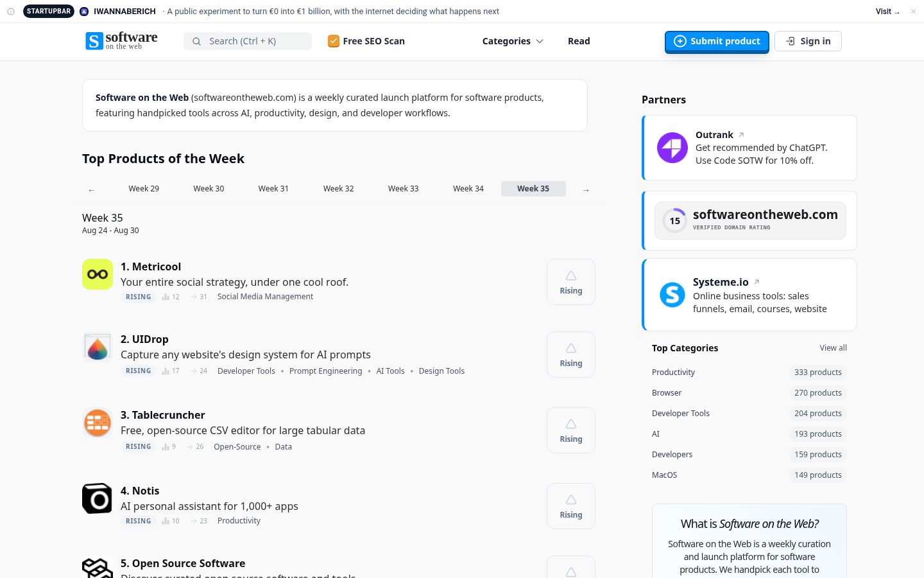This screenshot has height=578, width=924.
Task: Upvote Metricool with the Rising button
Action: 571,282
